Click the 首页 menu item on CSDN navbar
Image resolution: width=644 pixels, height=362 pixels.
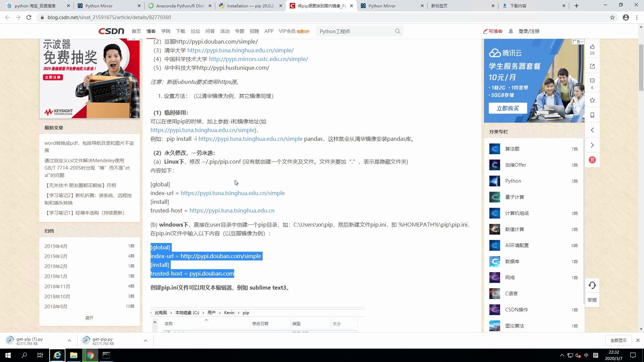pos(136,31)
